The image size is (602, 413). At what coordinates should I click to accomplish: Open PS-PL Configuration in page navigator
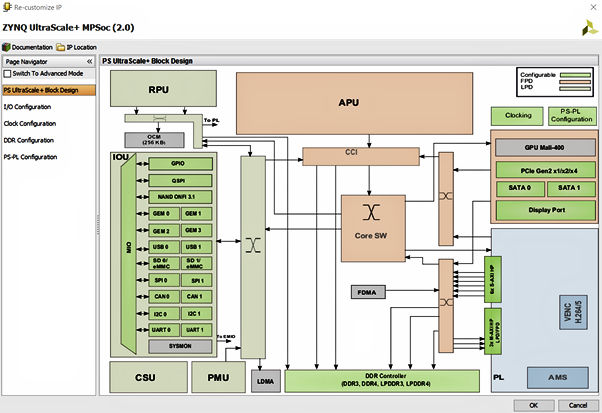pos(30,157)
